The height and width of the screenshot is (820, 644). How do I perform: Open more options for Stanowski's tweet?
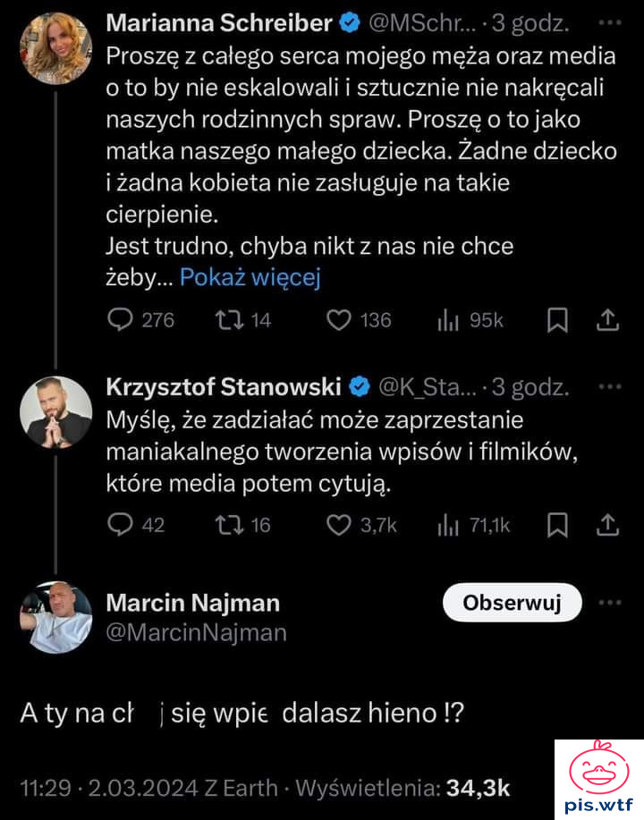point(608,387)
